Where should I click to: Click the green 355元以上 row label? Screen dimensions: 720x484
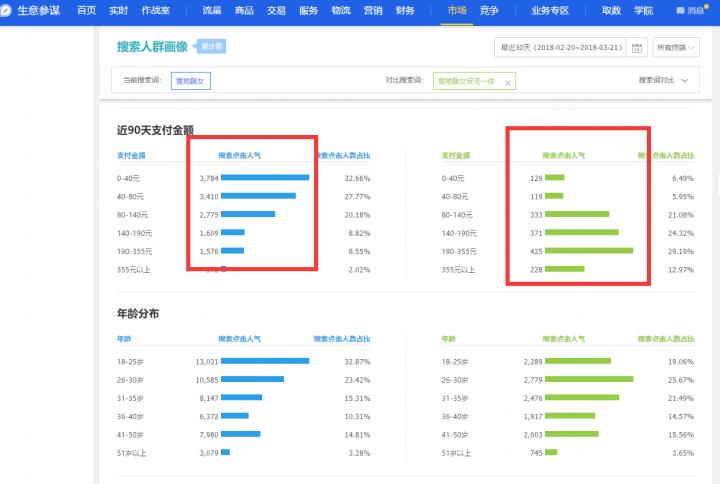pos(458,270)
